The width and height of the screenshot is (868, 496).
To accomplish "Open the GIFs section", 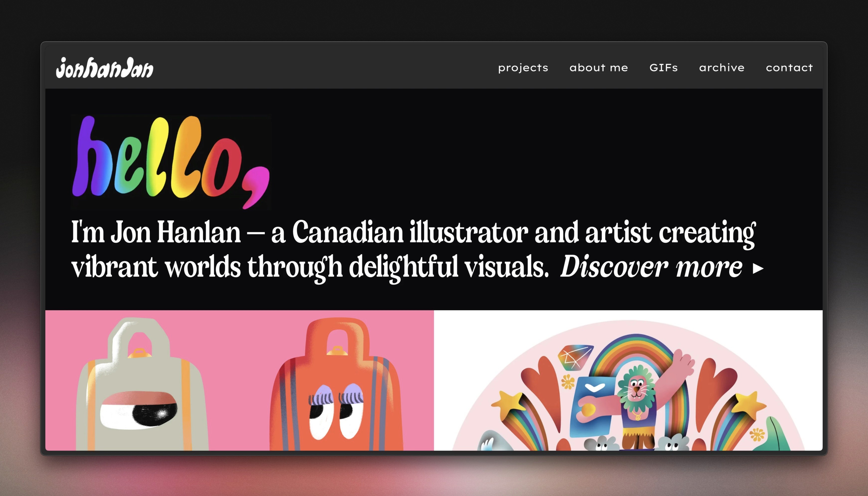I will coord(663,67).
